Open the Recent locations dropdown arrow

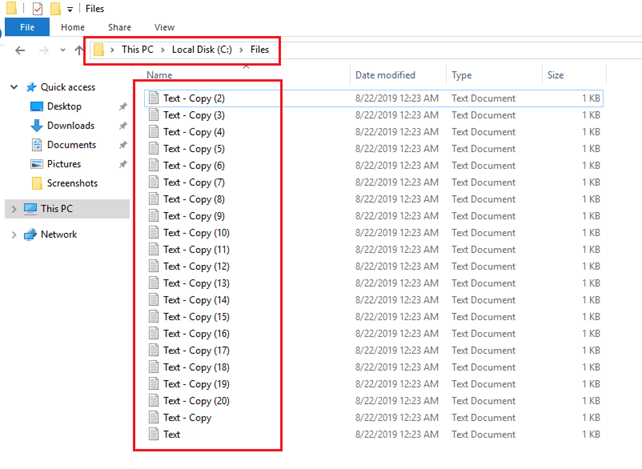coord(63,50)
